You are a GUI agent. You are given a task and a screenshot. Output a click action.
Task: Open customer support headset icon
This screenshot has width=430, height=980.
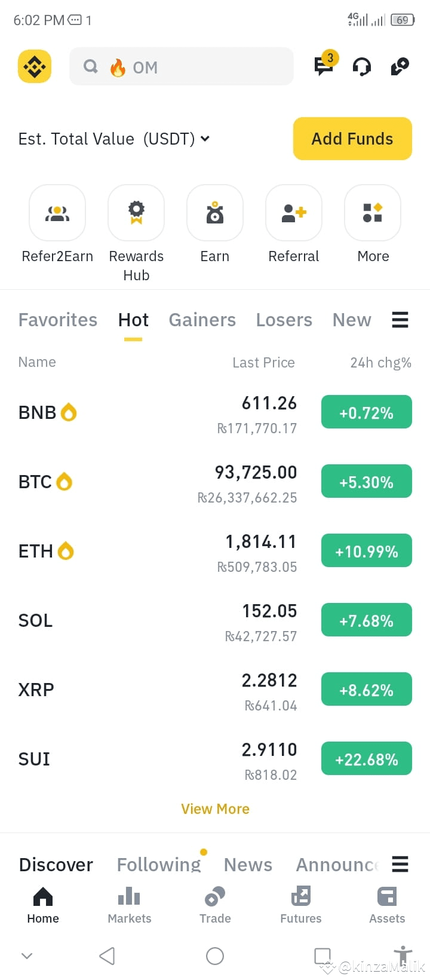coord(362,67)
